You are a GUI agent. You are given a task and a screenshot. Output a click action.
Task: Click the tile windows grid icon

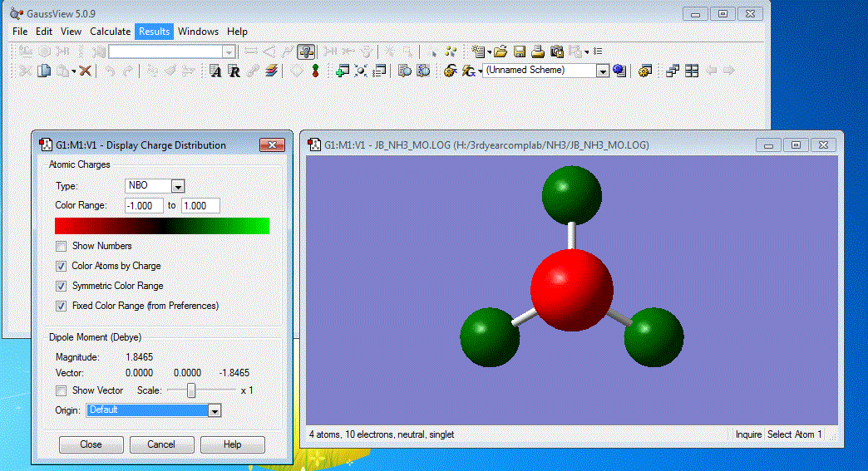691,71
